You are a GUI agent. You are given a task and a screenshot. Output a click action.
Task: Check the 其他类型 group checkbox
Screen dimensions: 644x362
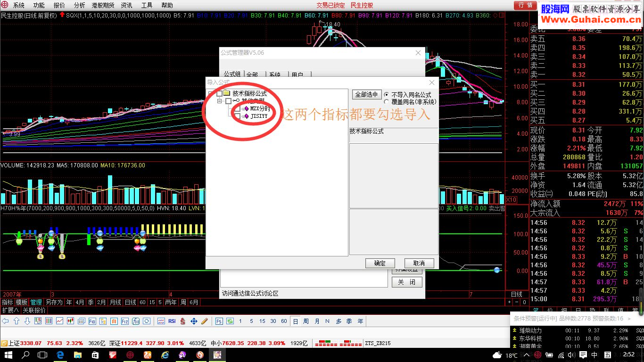228,101
